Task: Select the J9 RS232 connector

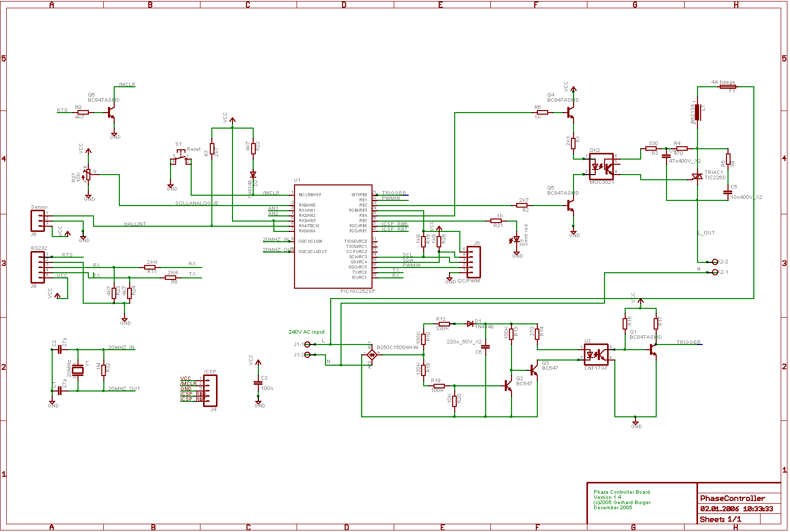Action: (38, 267)
